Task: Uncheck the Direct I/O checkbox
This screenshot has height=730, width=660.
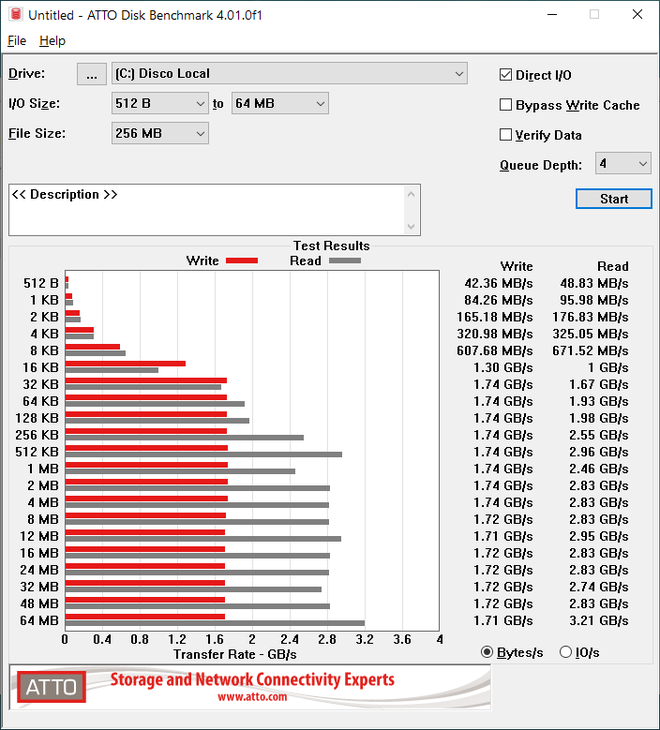Action: (x=505, y=75)
